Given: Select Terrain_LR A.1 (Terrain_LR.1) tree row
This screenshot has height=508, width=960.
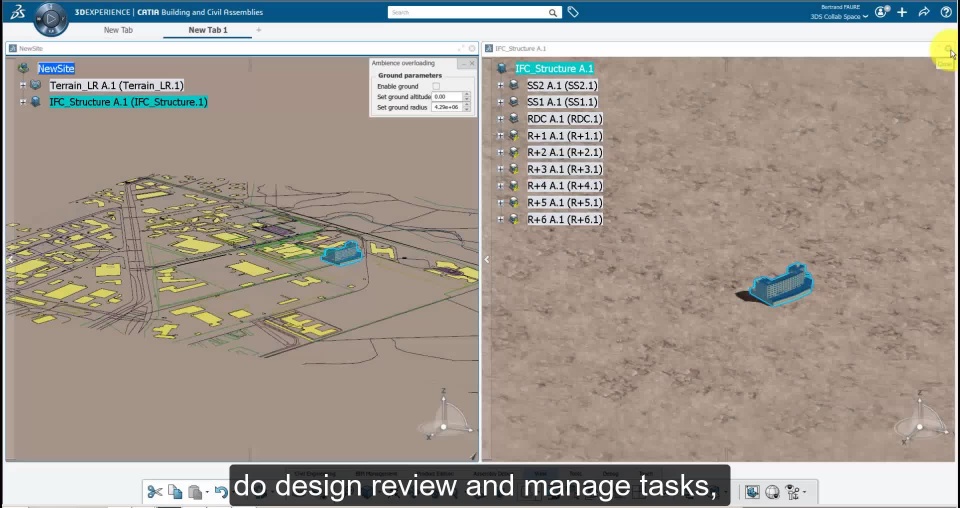Looking at the screenshot, I should click(116, 86).
